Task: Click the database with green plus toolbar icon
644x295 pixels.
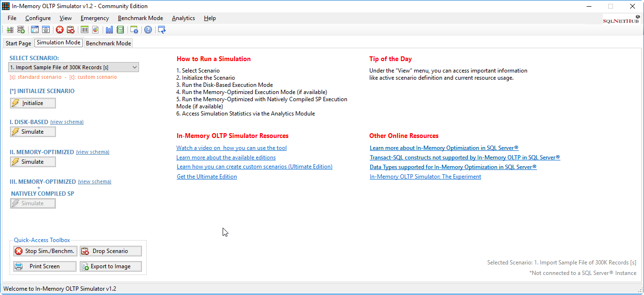Action: 21,30
